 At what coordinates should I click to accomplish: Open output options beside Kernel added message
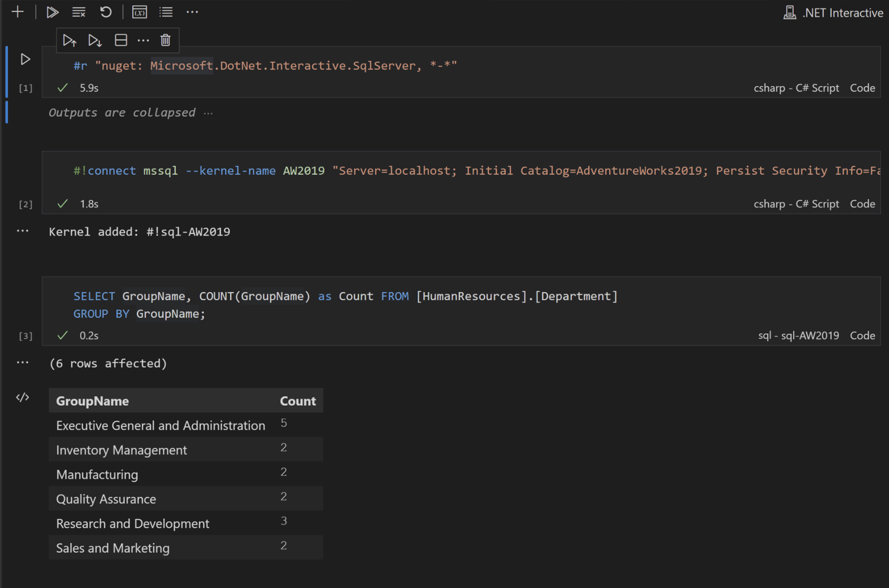click(23, 231)
